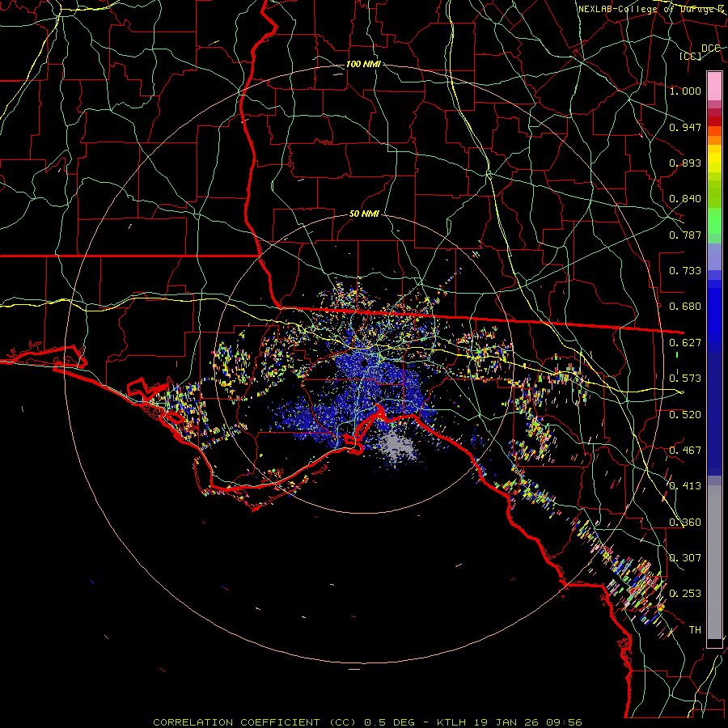Click the 0.680 legend value
Image resolution: width=728 pixels, height=728 pixels.
(x=685, y=307)
